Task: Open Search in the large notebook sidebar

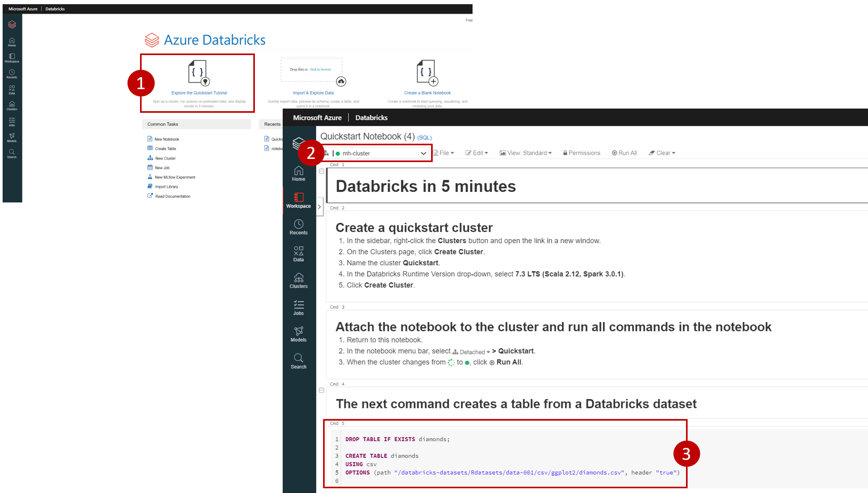Action: tap(298, 361)
